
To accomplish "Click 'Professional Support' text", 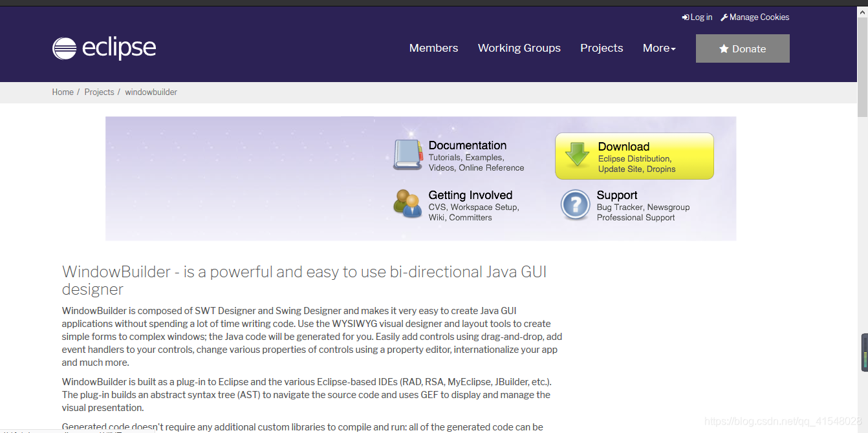I will point(636,218).
